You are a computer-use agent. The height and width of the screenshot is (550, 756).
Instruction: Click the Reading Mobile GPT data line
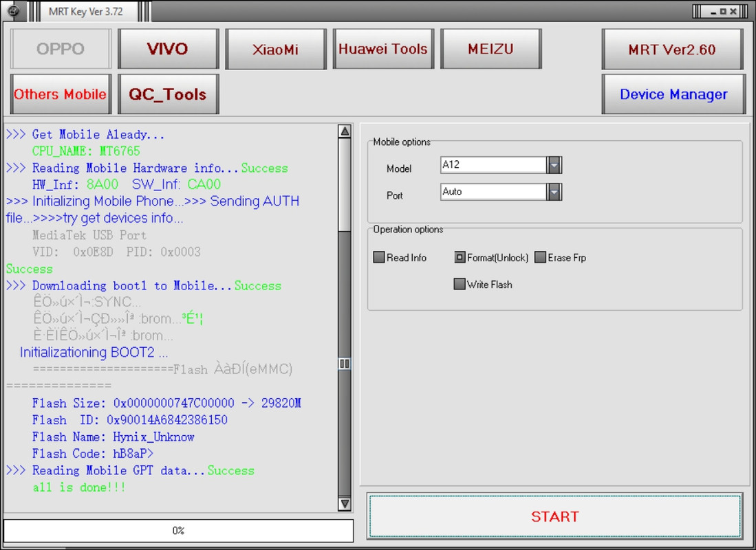(130, 470)
